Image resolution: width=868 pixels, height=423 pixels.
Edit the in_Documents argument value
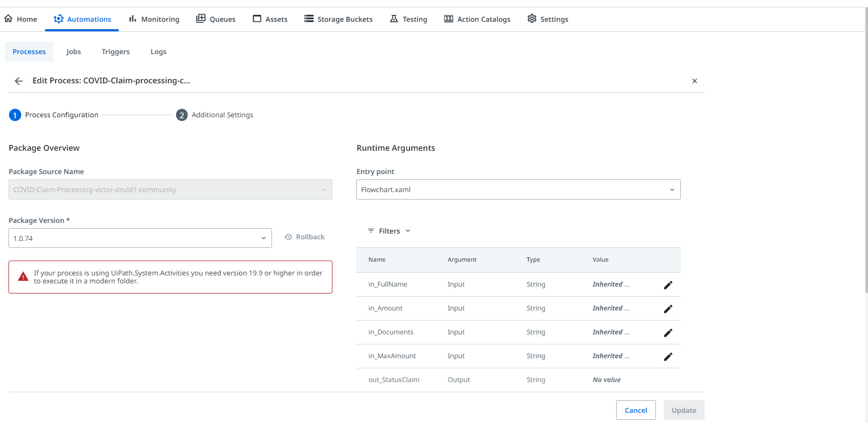[668, 333]
